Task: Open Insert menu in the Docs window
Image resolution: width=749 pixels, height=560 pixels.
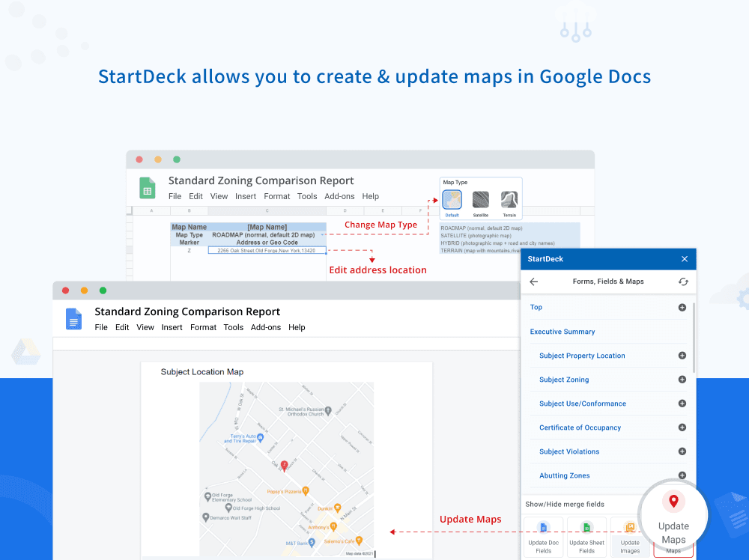Action: [172, 327]
